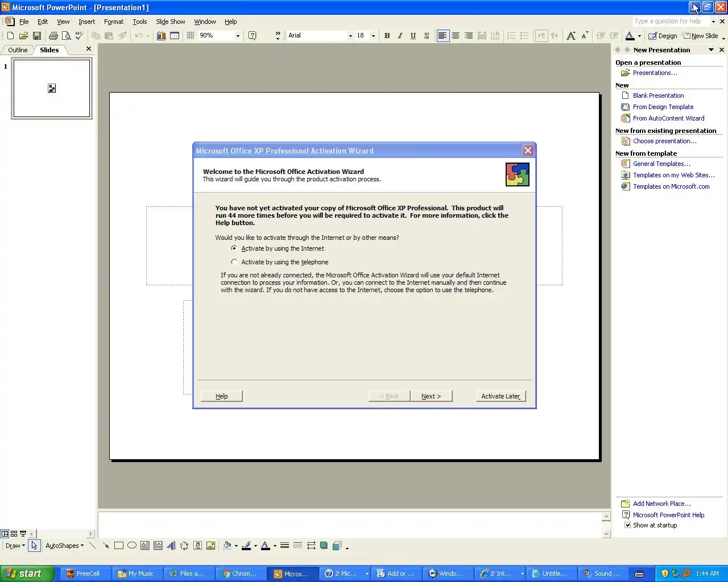Expand the AutoShapes dropdown
This screenshot has width=728, height=582.
point(64,546)
